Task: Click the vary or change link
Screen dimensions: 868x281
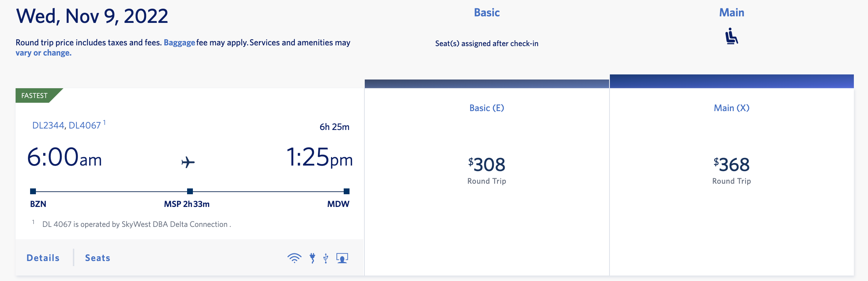Action: [44, 53]
